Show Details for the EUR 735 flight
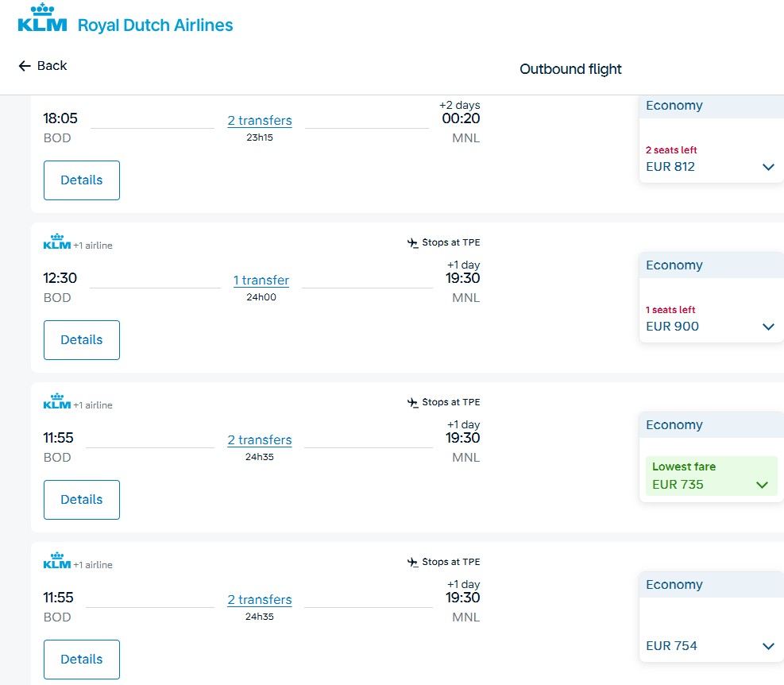The width and height of the screenshot is (784, 685). pos(82,500)
